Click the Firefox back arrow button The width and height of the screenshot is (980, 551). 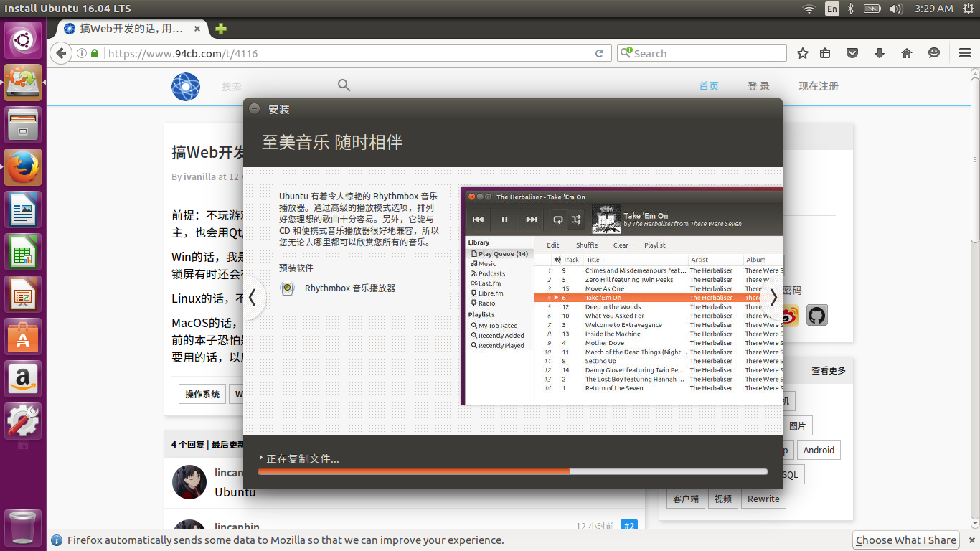(x=61, y=53)
